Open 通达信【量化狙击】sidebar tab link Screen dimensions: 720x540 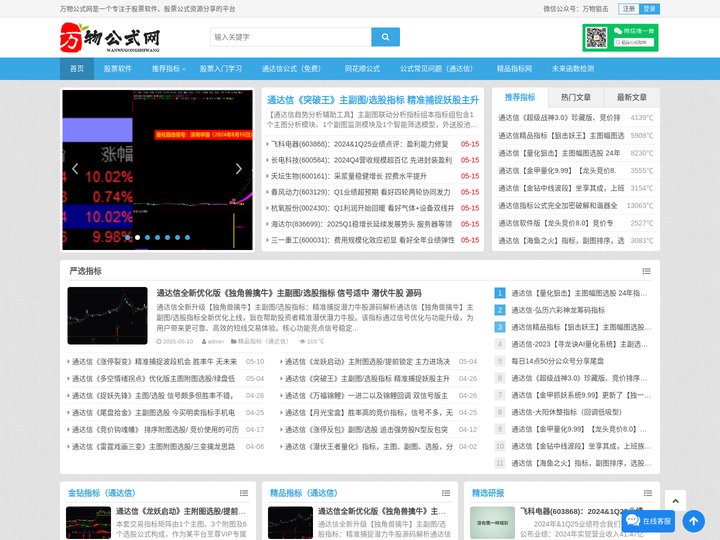559,153
